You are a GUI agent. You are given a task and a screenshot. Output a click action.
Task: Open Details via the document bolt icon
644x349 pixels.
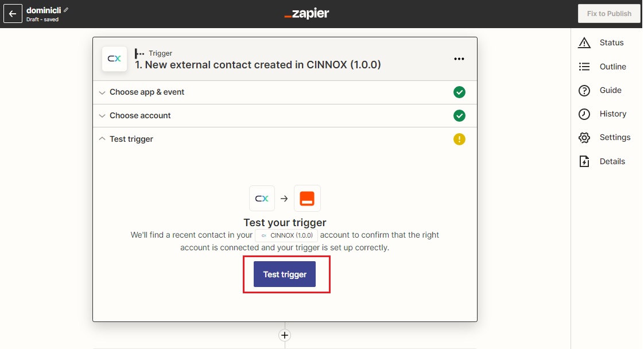tap(584, 161)
